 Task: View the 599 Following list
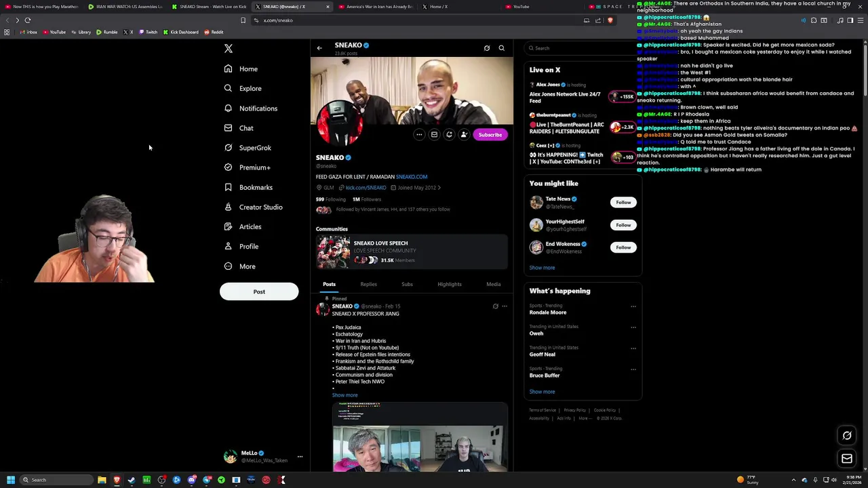point(330,199)
